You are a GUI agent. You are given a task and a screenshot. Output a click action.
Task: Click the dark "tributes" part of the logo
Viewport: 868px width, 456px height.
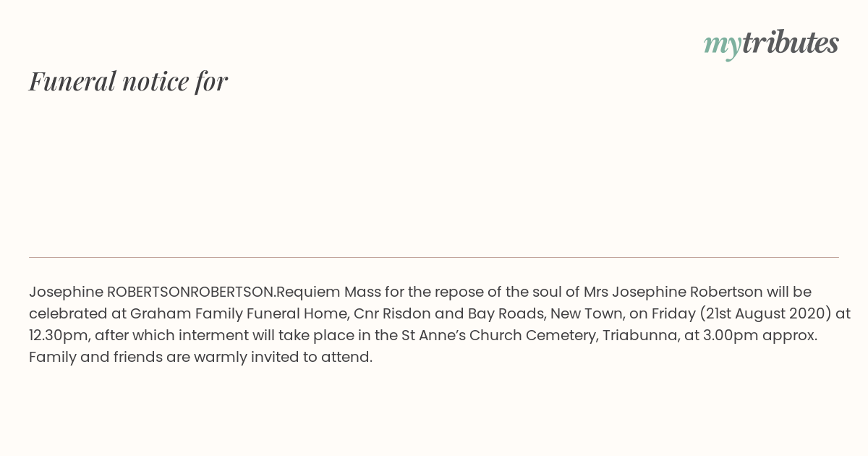(x=790, y=43)
